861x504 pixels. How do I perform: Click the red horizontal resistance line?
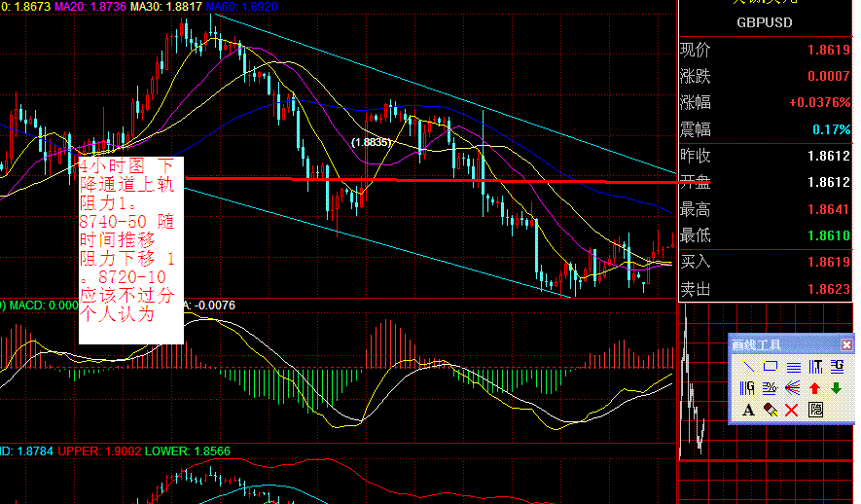point(448,180)
